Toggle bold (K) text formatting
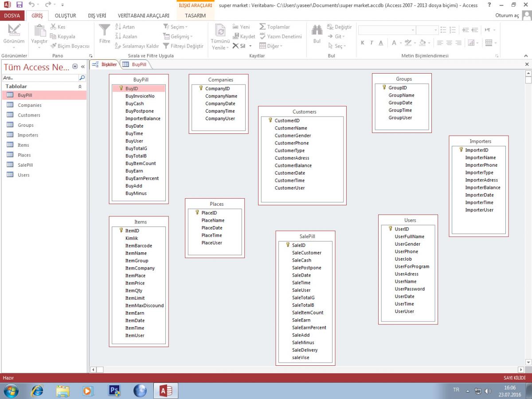The width and height of the screenshot is (532, 399). [x=362, y=43]
